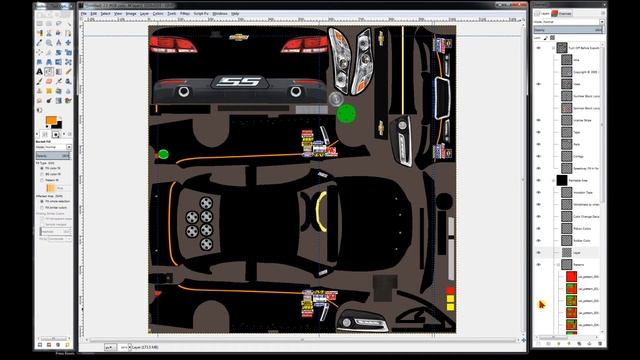640x360 pixels.
Task: Open the Colors menu
Action: [x=158, y=13]
